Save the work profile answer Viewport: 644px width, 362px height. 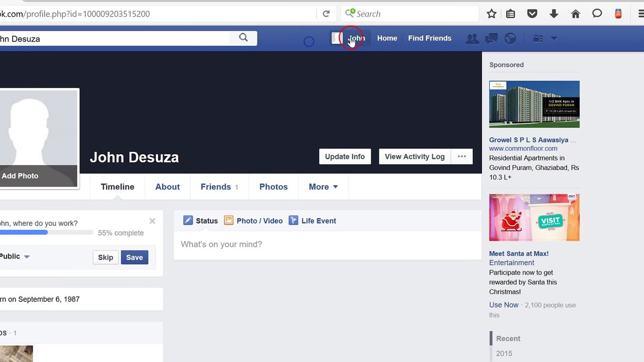[134, 257]
